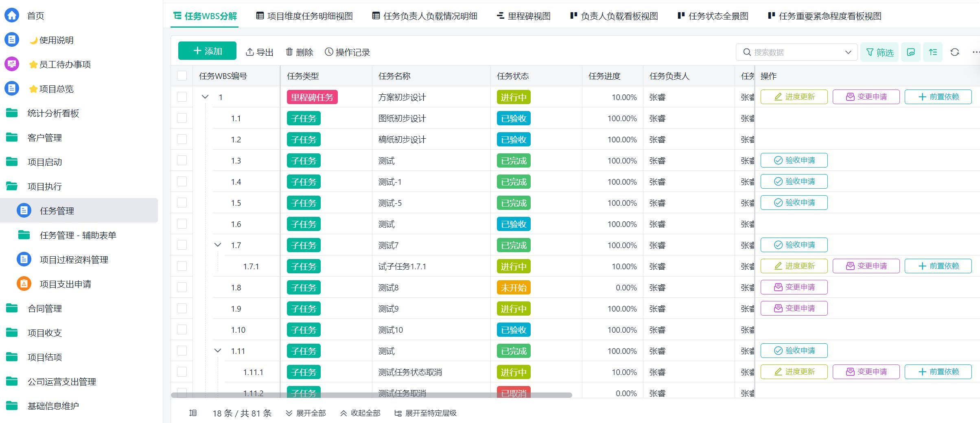Click 进度更新 for task 1.7.1
980x423 pixels.
tap(794, 266)
